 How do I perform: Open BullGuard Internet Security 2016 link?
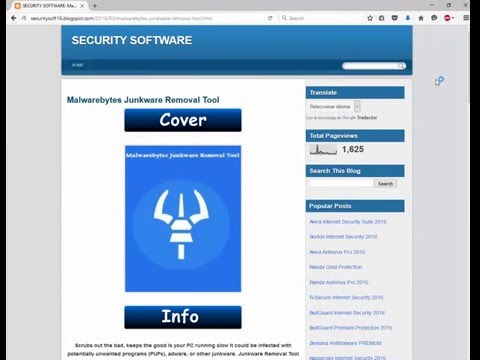point(347,313)
